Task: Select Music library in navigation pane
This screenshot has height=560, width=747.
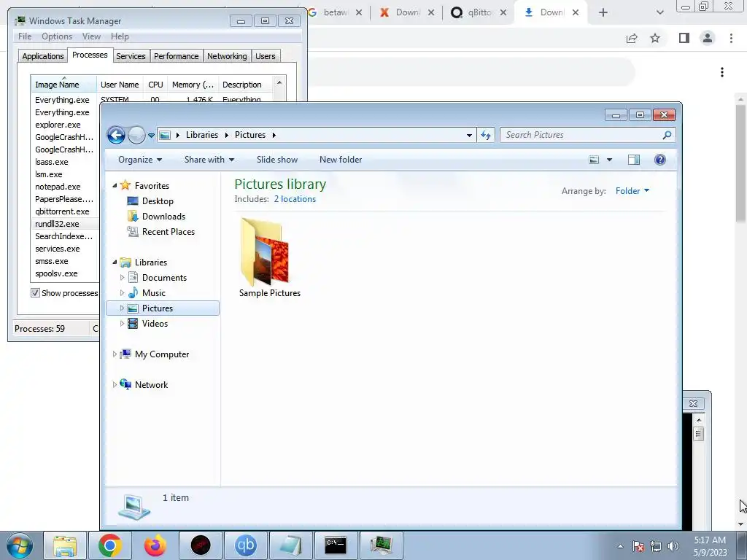Action: (153, 293)
